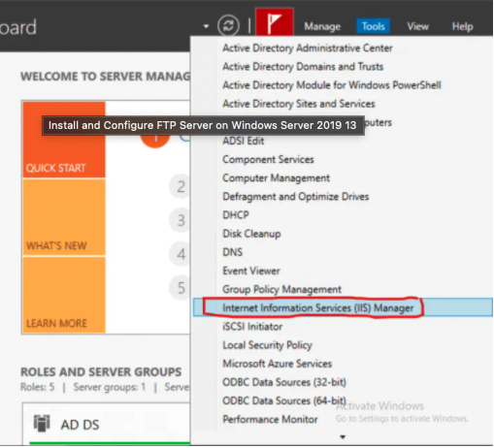Click step 4 in the welcome panel
This screenshot has width=494, height=448.
point(181,254)
